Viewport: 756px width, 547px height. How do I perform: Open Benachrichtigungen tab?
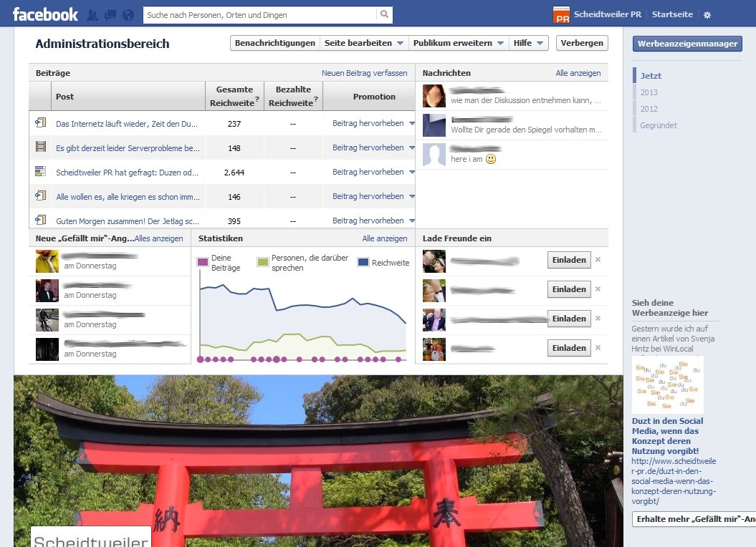[x=275, y=43]
